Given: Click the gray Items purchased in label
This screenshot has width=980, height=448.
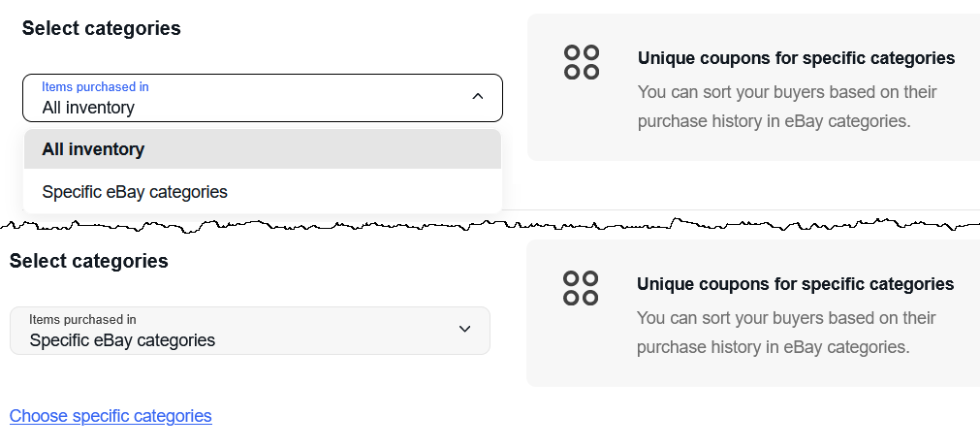Looking at the screenshot, I should point(82,319).
